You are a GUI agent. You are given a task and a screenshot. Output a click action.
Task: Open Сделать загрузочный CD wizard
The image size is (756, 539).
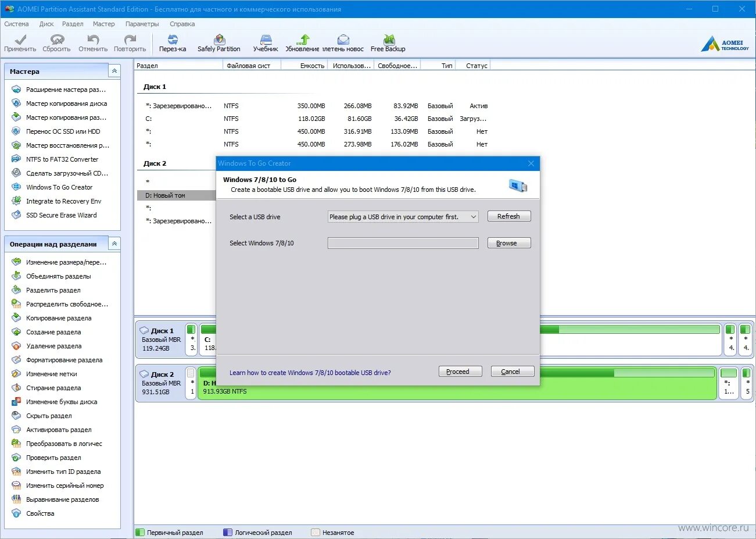(67, 173)
